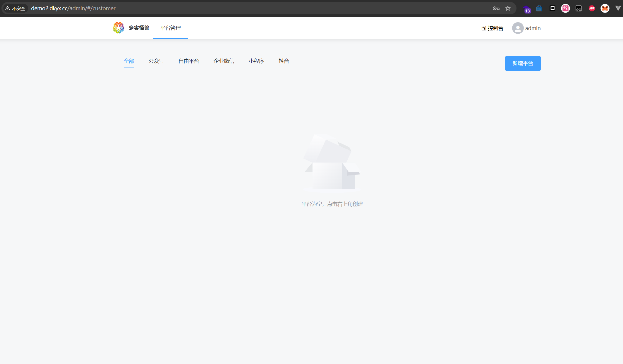Click the admin user avatar
Viewport: 623px width, 364px height.
[x=518, y=28]
